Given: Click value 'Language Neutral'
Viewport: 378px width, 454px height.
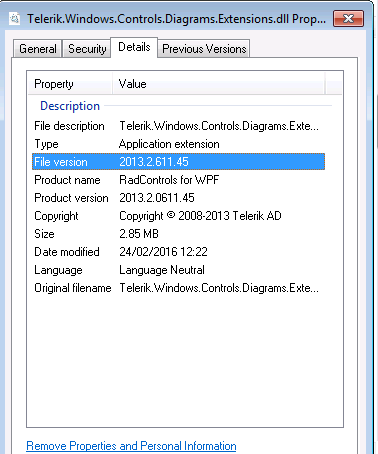Looking at the screenshot, I should pyautogui.click(x=162, y=270).
